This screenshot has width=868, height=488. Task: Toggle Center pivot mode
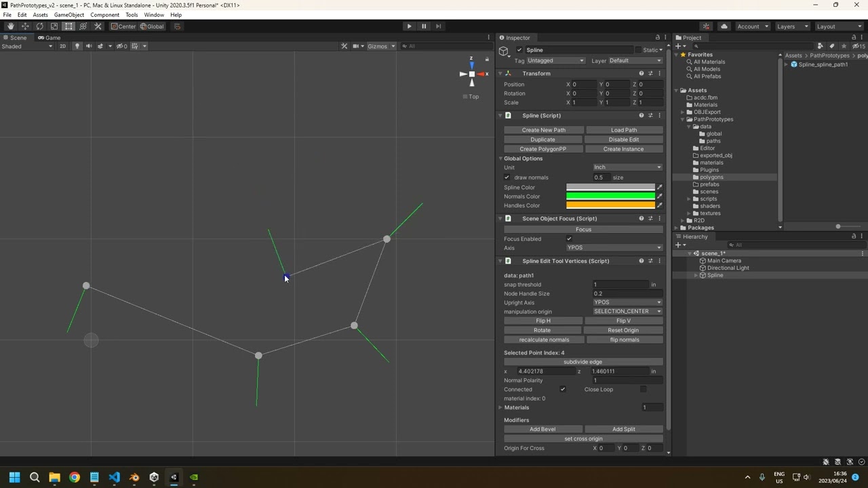coord(123,26)
